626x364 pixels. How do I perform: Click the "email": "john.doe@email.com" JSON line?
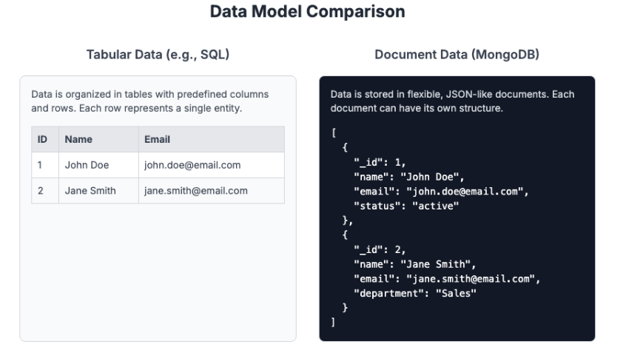441,192
